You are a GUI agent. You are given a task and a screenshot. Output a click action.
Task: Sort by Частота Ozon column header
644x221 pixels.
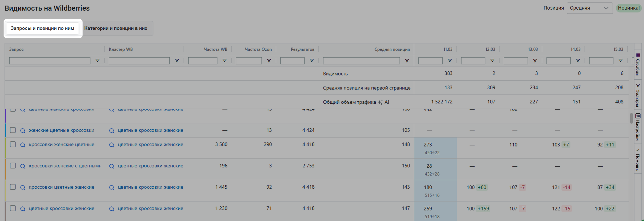pos(258,49)
